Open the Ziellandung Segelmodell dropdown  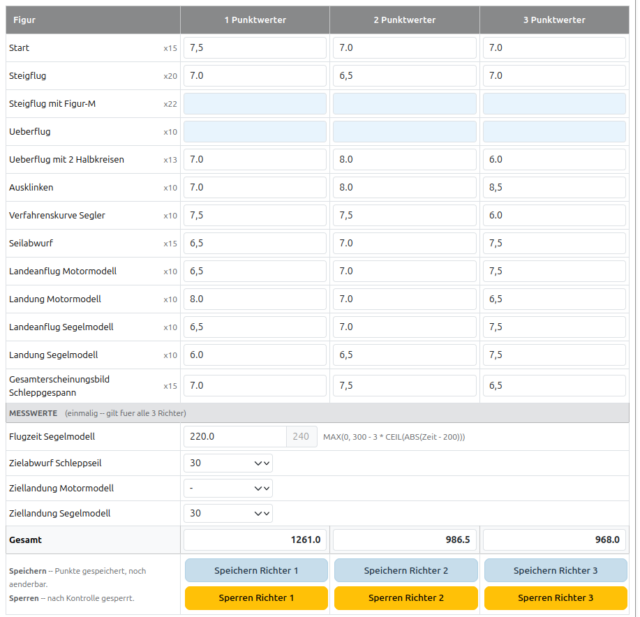[228, 513]
